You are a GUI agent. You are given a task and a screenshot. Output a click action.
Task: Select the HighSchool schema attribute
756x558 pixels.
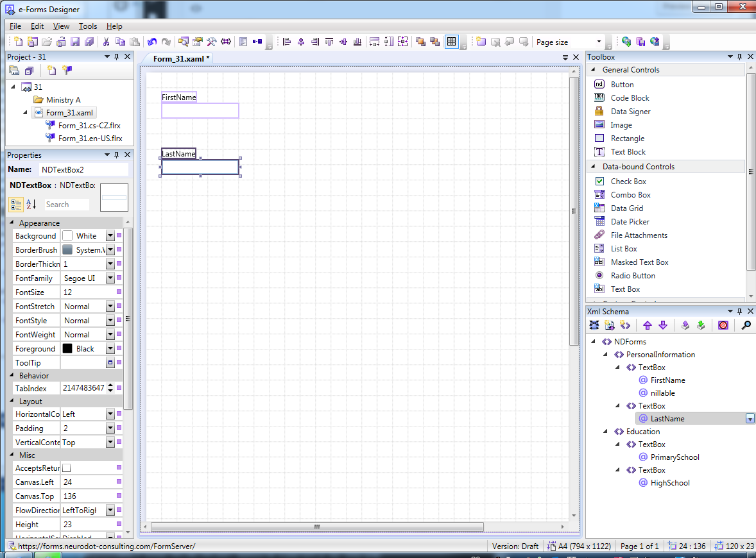[x=670, y=483]
